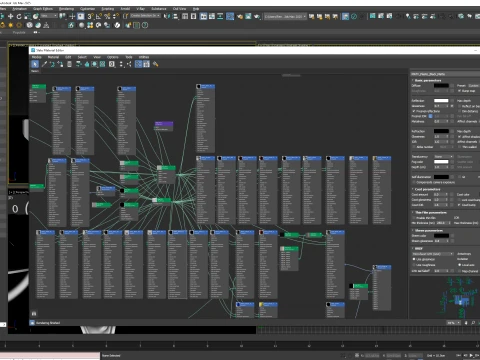Click the percent snap toggle icon
Screen dimensions: 480x360
[107, 16]
